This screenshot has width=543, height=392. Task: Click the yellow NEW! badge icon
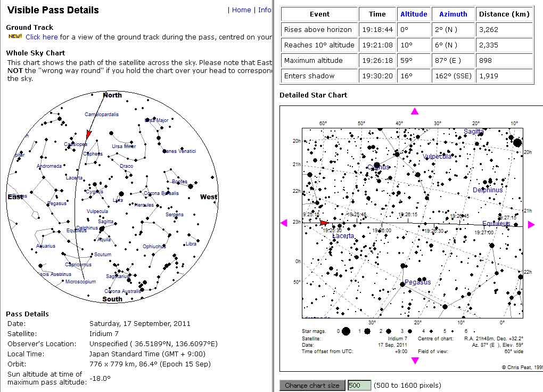[x=15, y=37]
